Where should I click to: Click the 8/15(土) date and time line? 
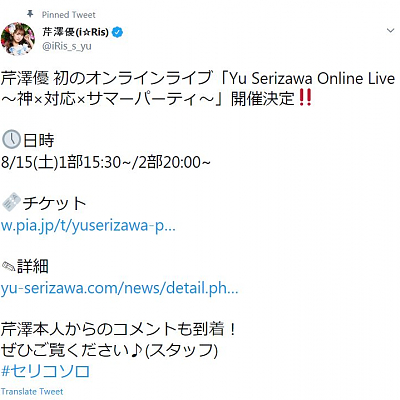[x=106, y=162]
